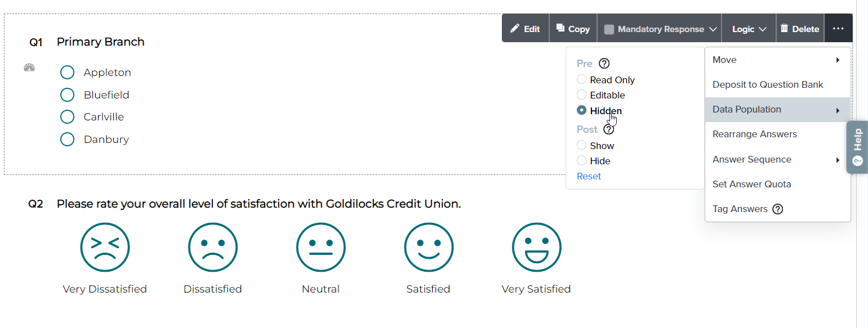Screen dimensions: 868x328
Task: Click the Pre help question mark icon
Action: [x=604, y=64]
